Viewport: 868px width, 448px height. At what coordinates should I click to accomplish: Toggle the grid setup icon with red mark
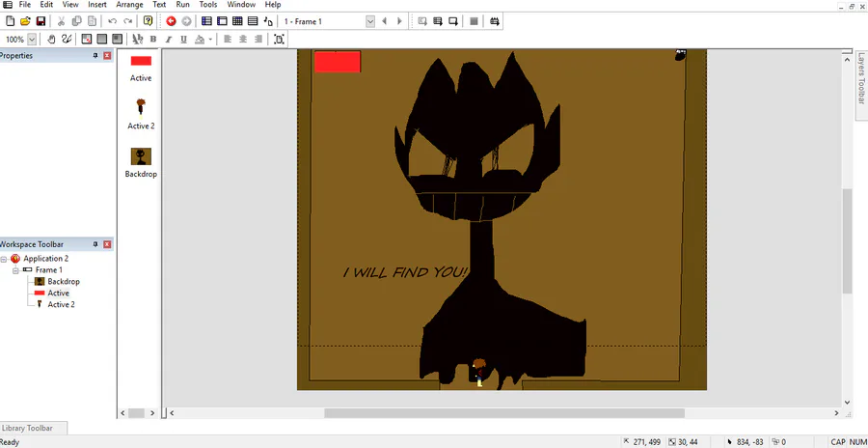87,39
